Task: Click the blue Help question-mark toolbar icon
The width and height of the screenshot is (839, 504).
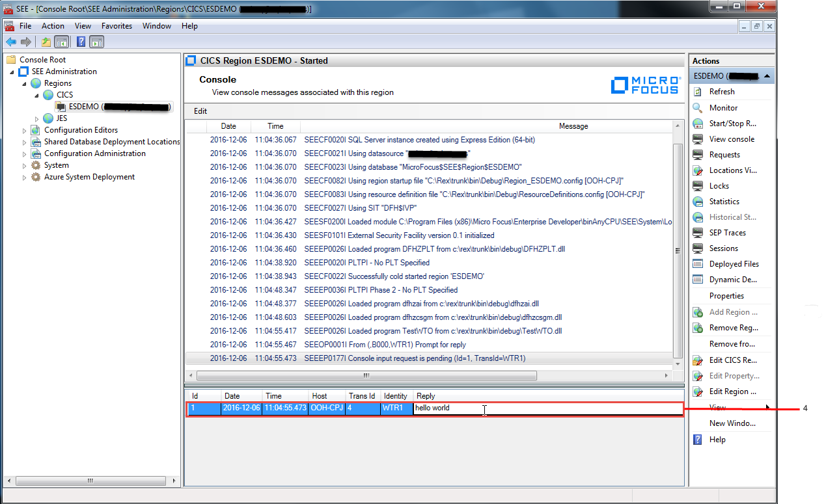Action: pos(81,42)
